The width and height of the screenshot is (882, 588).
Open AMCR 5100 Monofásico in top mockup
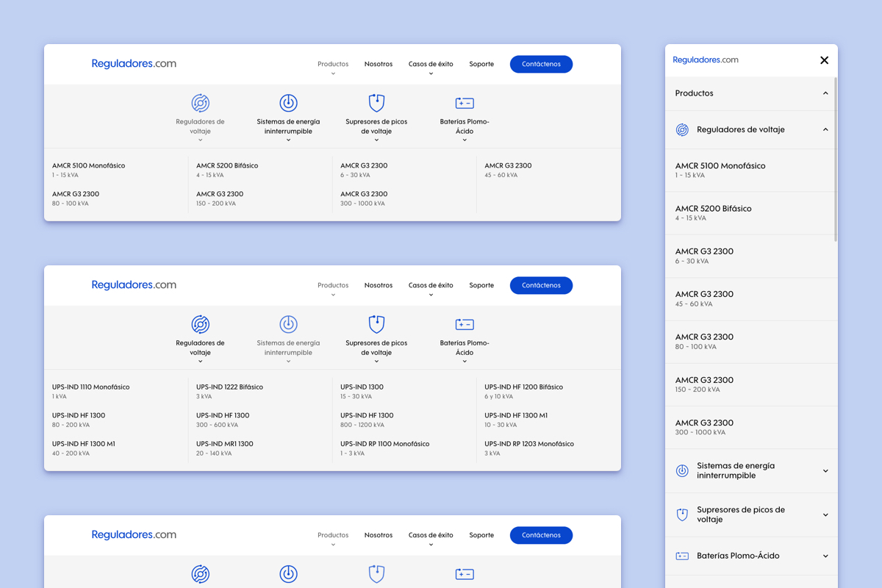coord(88,170)
